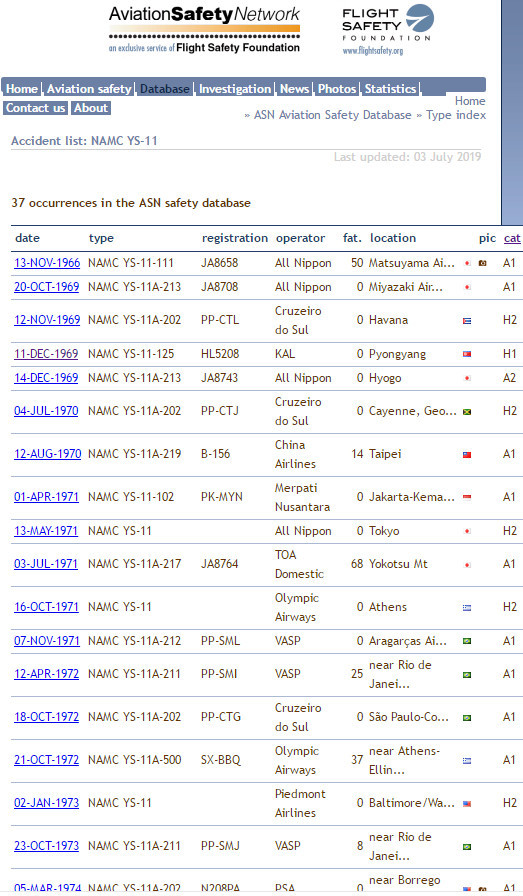Click the US flag in Baltimore row
Viewport: 523px width, 896px height.
point(467,803)
